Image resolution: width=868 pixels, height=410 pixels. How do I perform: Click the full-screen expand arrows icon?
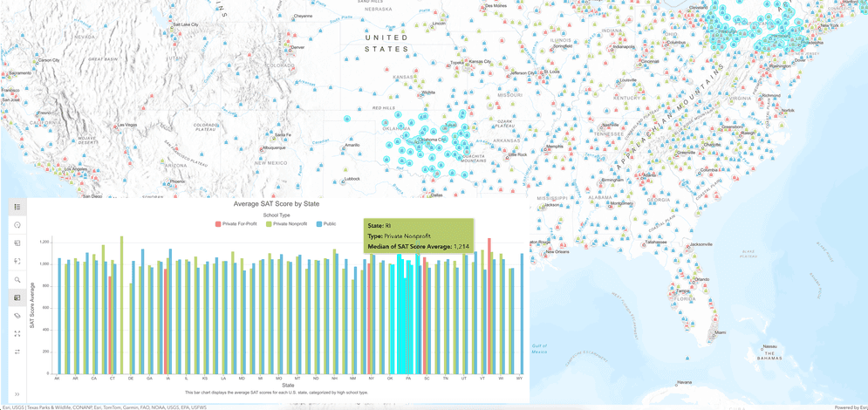17,334
